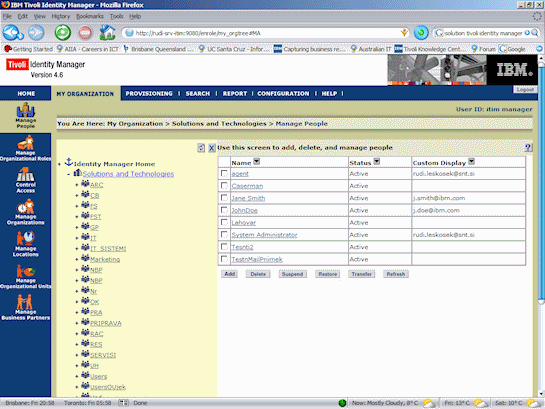
Task: Check the box for JohnDoe
Action: click(x=225, y=210)
